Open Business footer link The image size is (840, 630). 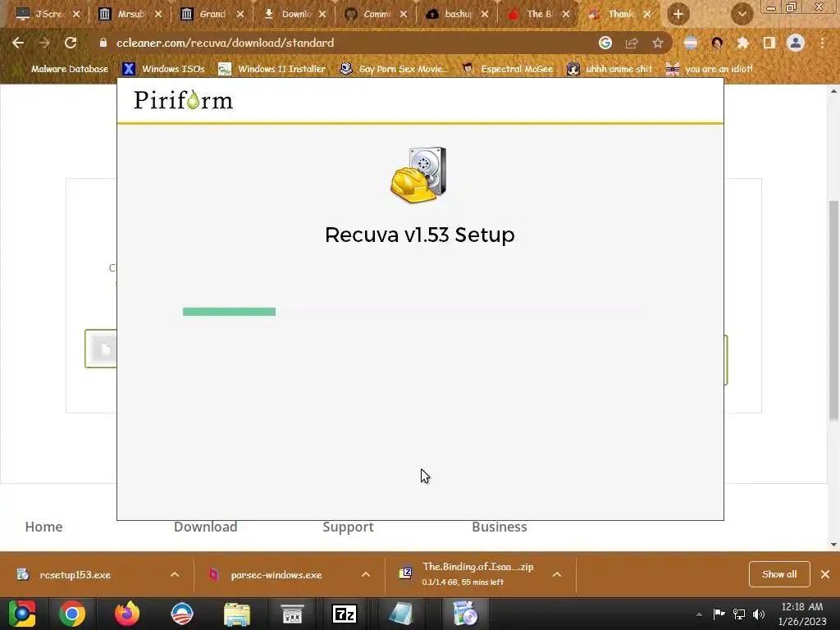[500, 527]
